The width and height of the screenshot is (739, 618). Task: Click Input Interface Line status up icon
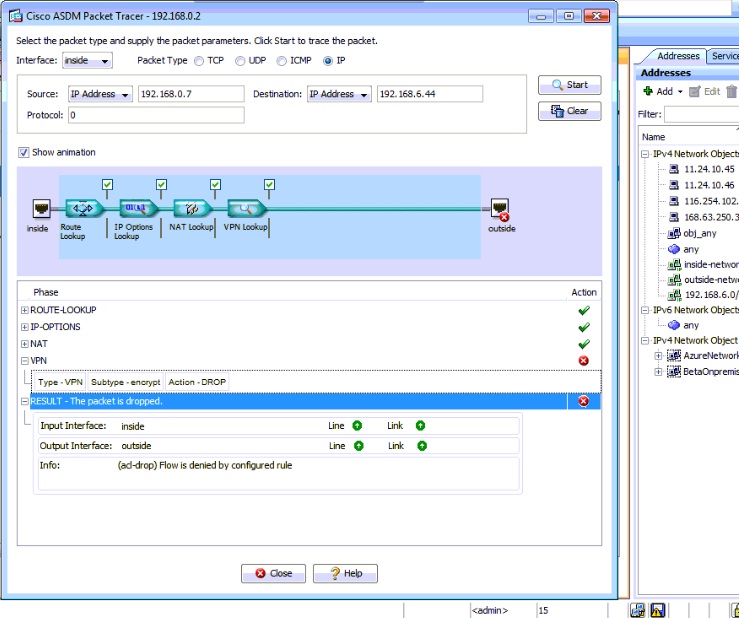coord(357,426)
